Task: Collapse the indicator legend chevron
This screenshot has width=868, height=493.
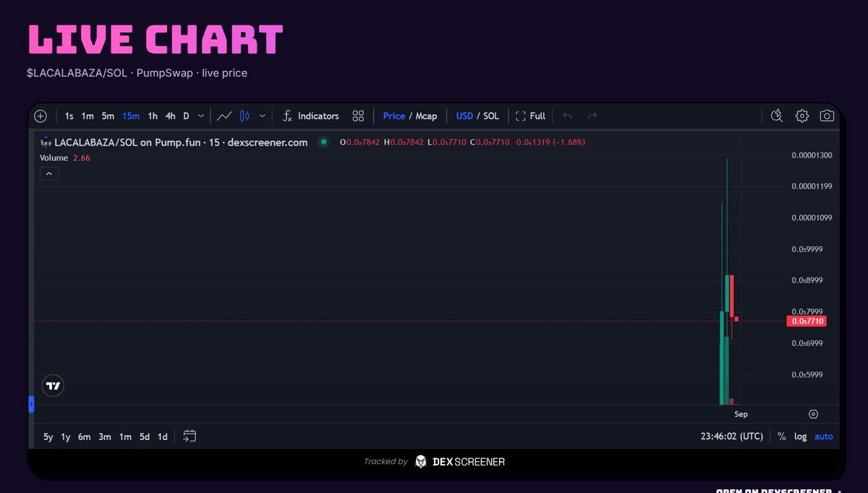Action: point(49,174)
